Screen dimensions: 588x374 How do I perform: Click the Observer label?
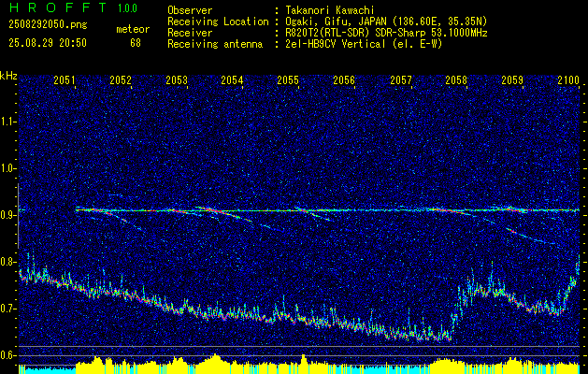click(x=190, y=10)
